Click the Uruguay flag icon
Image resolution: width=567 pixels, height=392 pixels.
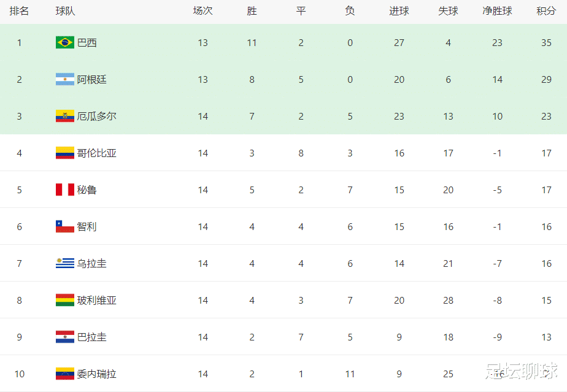coord(65,263)
